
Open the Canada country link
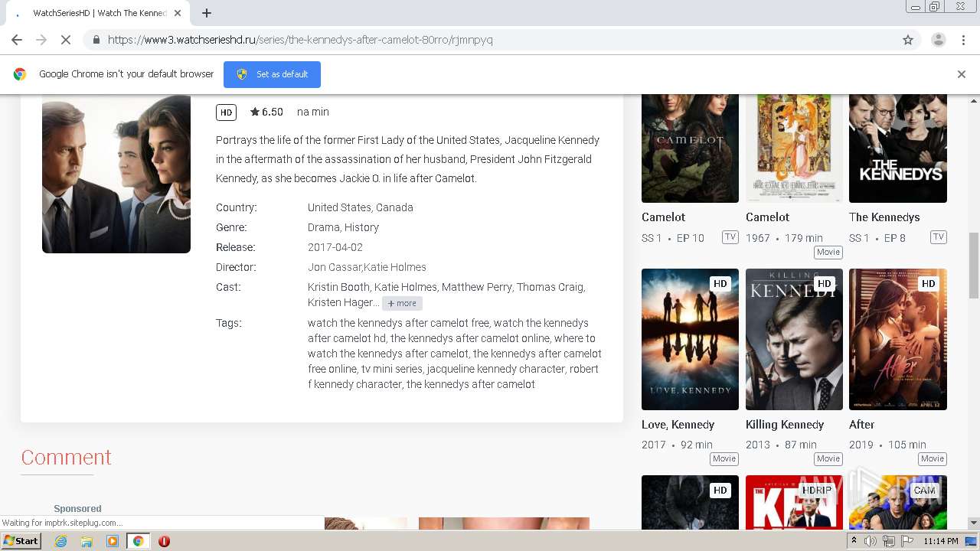(x=394, y=207)
